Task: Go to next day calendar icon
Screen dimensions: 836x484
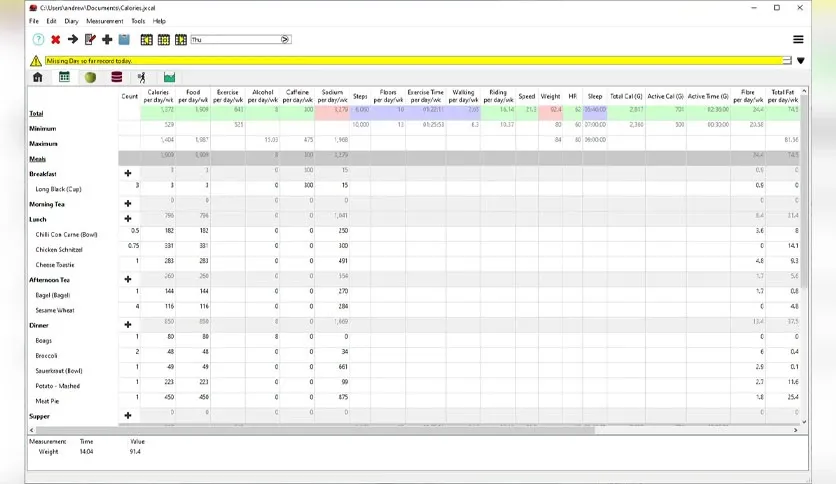Action: coord(181,39)
